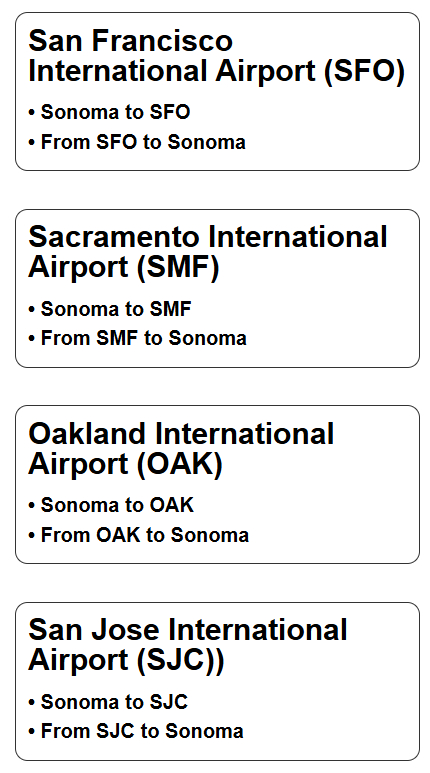The width and height of the screenshot is (430, 773).
Task: Open the From SJC to Sonoma link
Action: click(142, 731)
